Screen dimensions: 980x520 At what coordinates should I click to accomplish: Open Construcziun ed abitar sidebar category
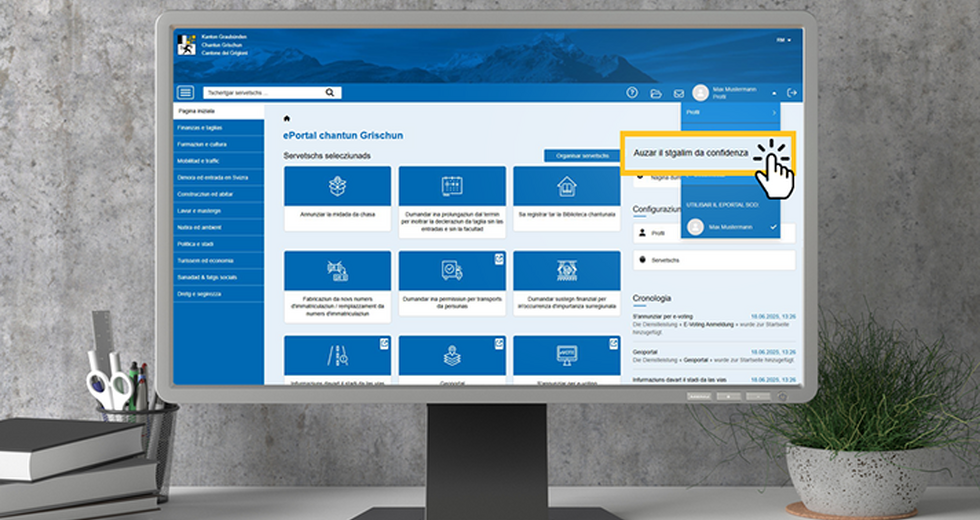click(x=218, y=194)
